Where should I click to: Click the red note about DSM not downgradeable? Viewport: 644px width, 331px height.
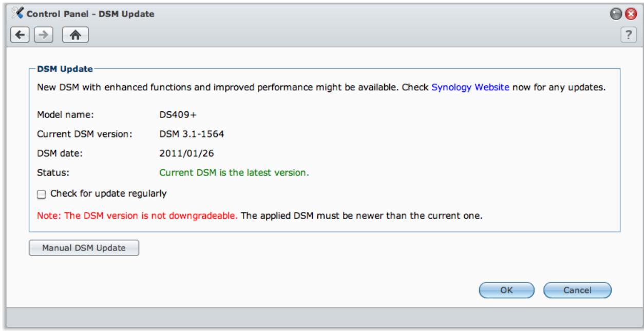138,216
